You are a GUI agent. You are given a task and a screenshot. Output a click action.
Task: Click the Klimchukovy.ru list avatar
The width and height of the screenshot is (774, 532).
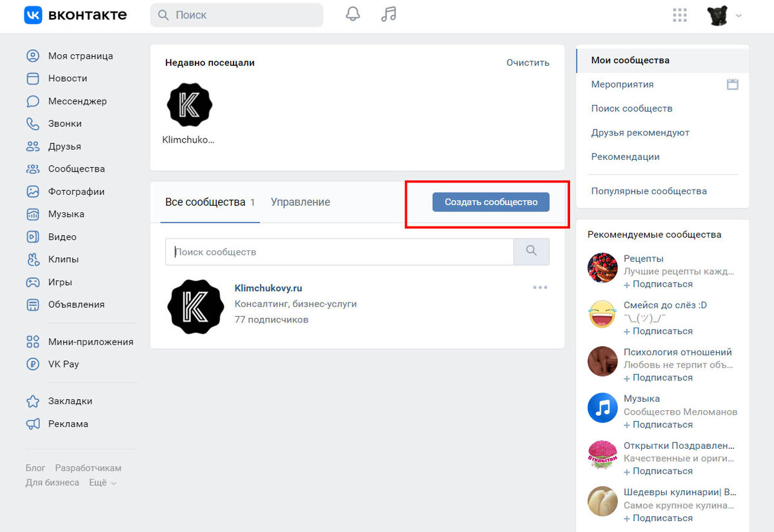(x=195, y=307)
